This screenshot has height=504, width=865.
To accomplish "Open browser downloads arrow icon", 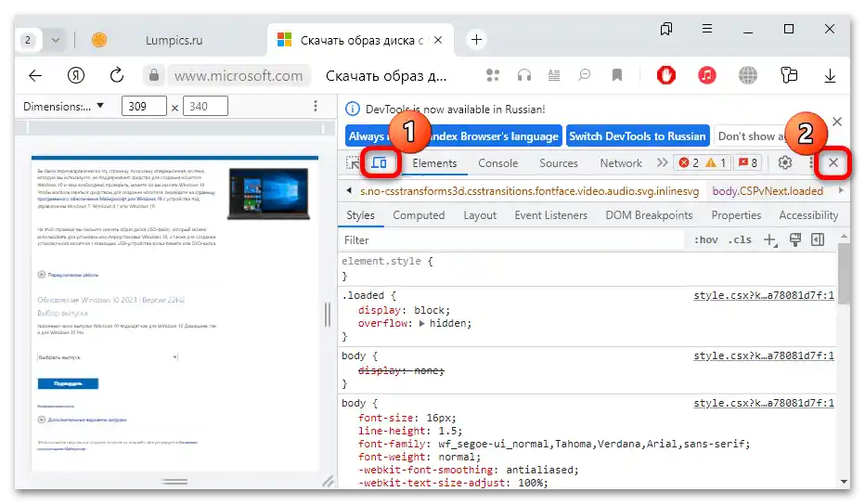I will [x=829, y=75].
